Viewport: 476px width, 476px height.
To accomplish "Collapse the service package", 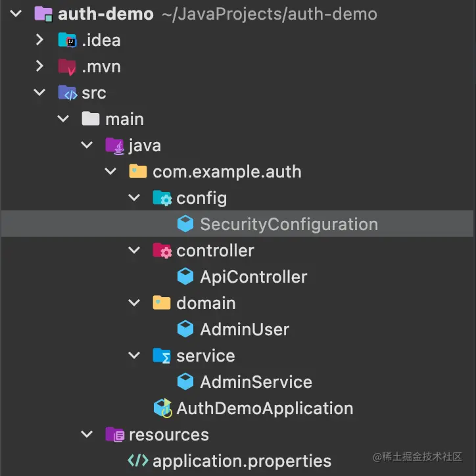I will pyautogui.click(x=134, y=356).
